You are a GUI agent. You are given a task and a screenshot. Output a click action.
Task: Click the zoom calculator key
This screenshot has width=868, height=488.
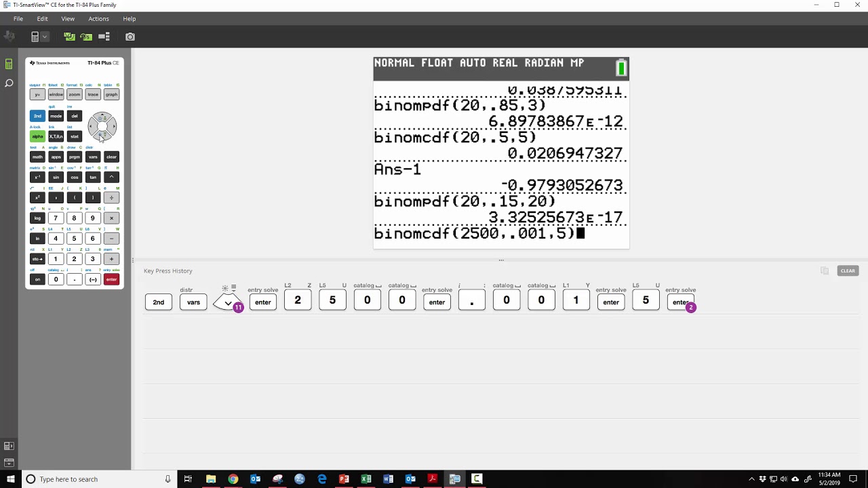75,94
